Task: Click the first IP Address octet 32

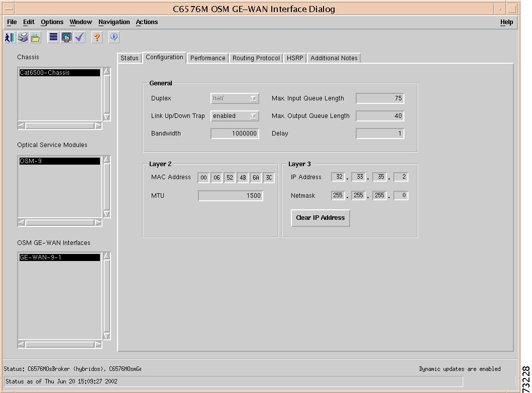Action: point(338,177)
